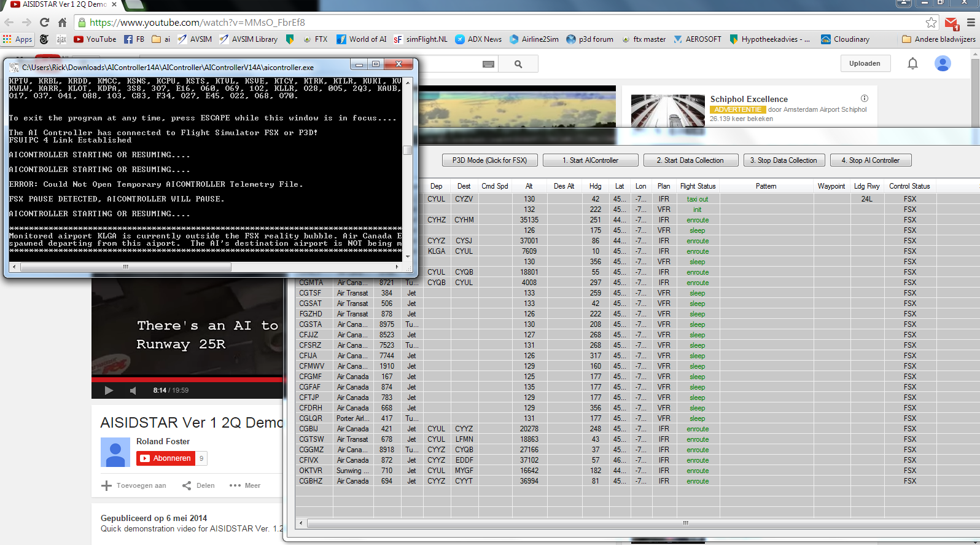Select the OKTVR Sunwing row
Viewport: 980px width, 545px height.
pyautogui.click(x=637, y=471)
